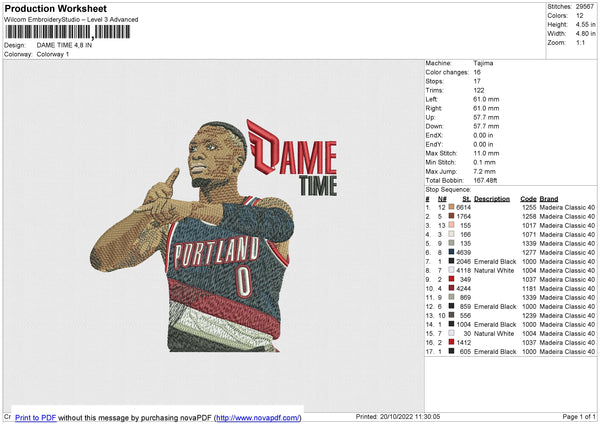600x424 pixels.
Task: Click the Trims value '122'
Action: 479,90
